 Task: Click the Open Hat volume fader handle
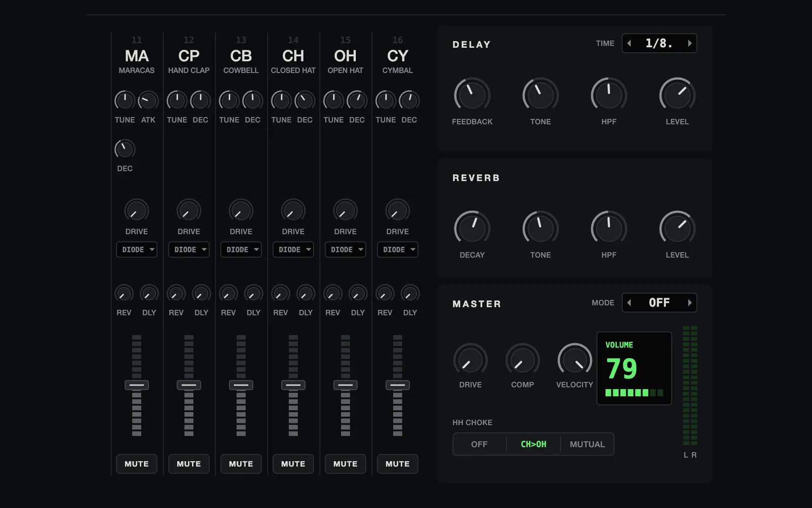coord(346,385)
